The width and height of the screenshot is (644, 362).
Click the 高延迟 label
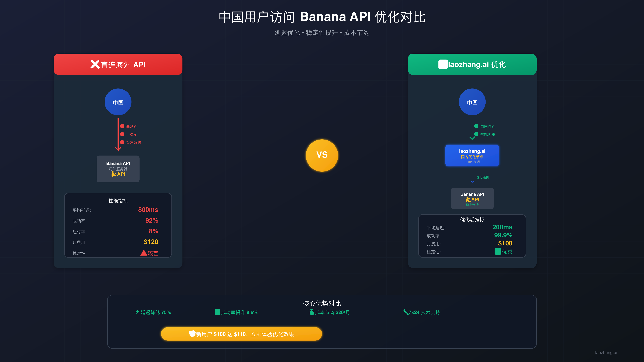[x=131, y=126]
